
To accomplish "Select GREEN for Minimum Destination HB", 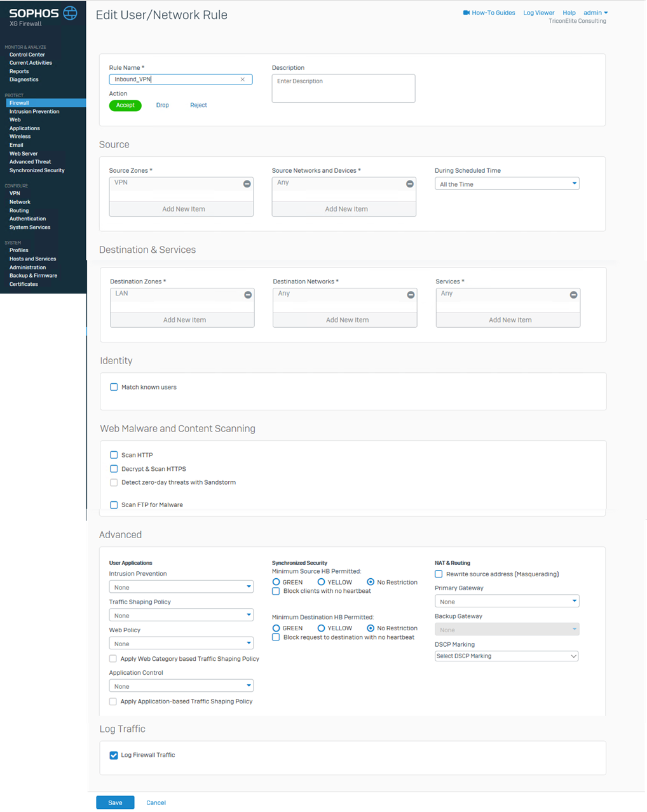I will tap(276, 628).
